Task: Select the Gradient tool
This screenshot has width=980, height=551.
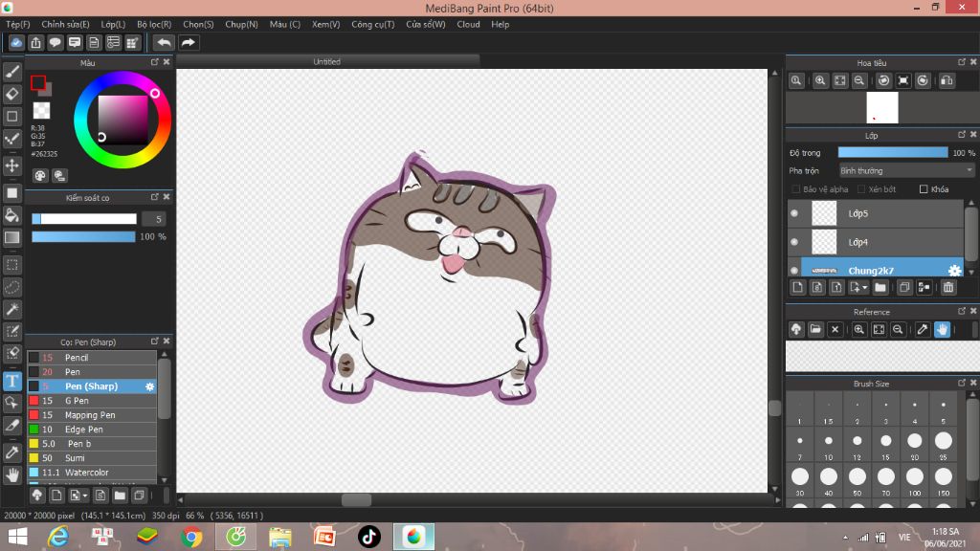Action: [x=11, y=237]
